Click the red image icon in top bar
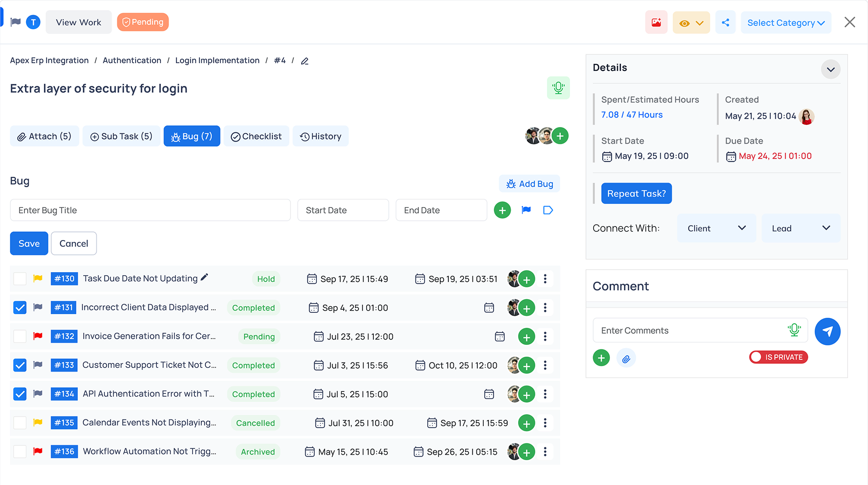 point(656,23)
